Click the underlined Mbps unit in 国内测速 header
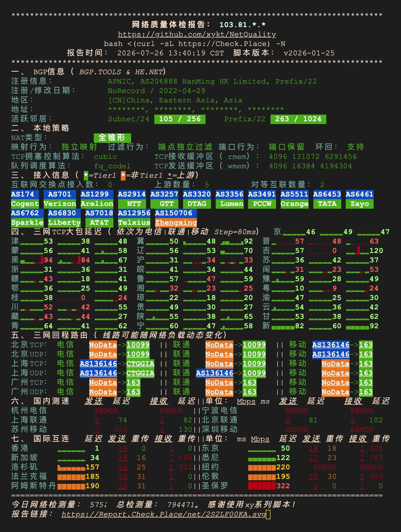 pyautogui.click(x=246, y=401)
